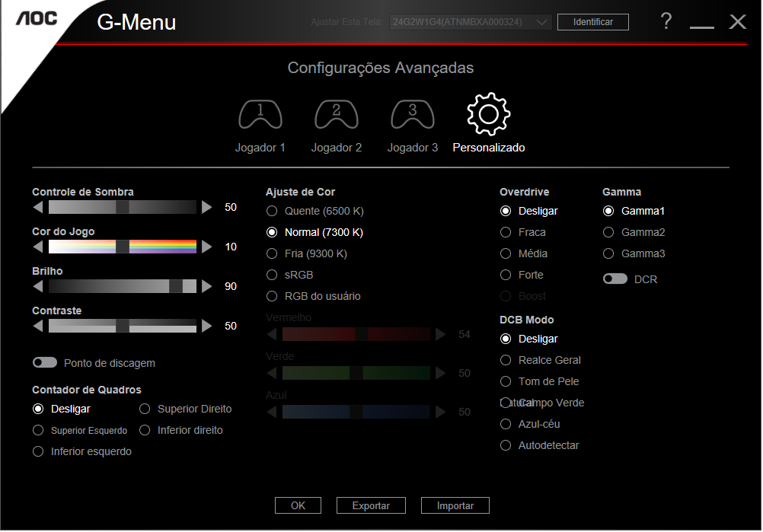Decrease Controle de Sombra with left arrow
Screen dimensions: 763x532
(38, 207)
